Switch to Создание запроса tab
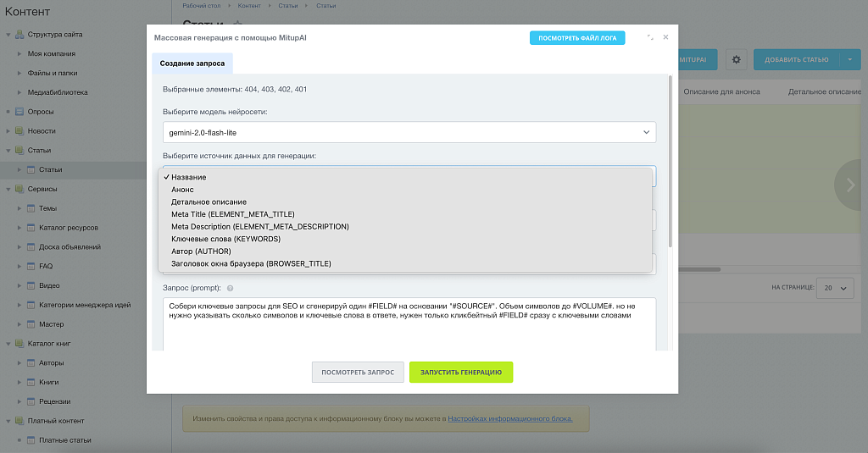Screen dimensions: 868x453 coord(192,64)
